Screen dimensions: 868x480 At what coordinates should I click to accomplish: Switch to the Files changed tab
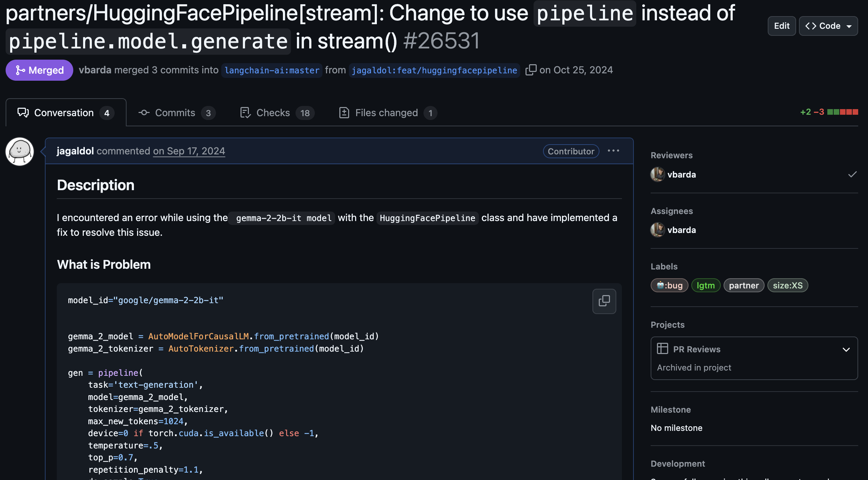[x=388, y=113]
